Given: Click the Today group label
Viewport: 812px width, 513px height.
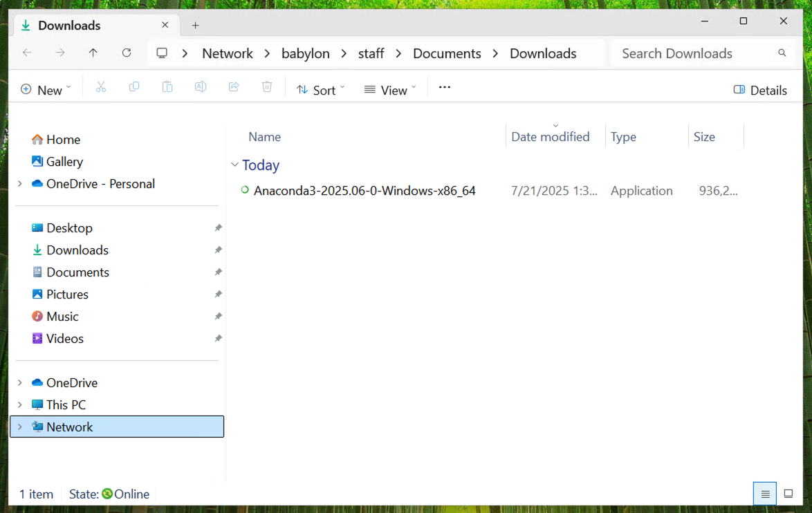Looking at the screenshot, I should tap(261, 165).
